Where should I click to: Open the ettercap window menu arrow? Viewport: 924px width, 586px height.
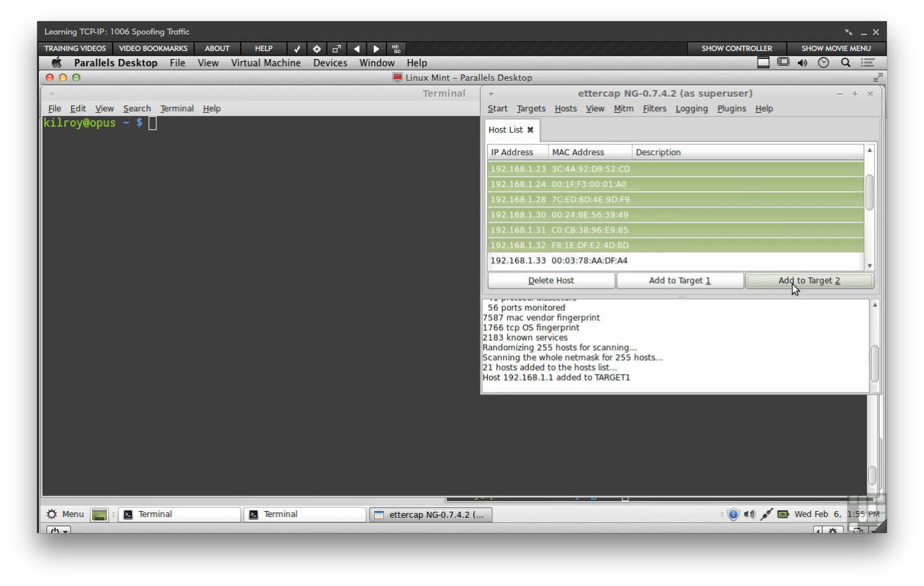point(491,94)
